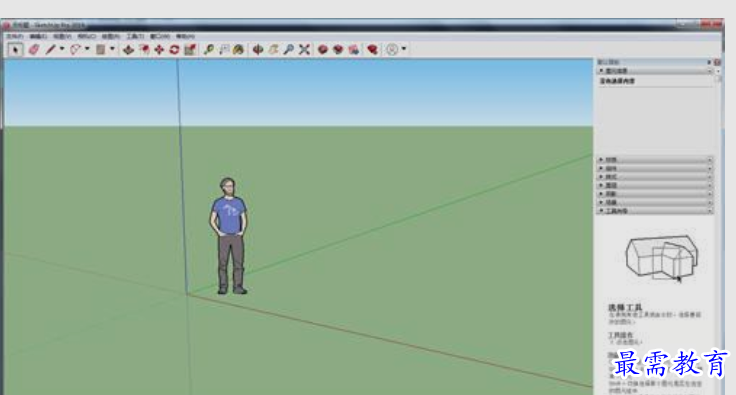This screenshot has width=736, height=395.
Task: Open the Extension Warehouse icon
Action: [338, 49]
